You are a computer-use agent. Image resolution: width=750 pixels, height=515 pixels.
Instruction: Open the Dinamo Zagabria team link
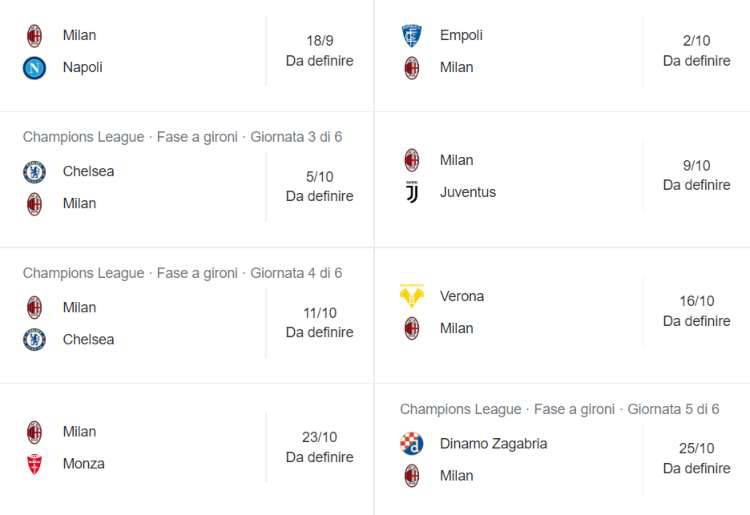[x=493, y=444]
